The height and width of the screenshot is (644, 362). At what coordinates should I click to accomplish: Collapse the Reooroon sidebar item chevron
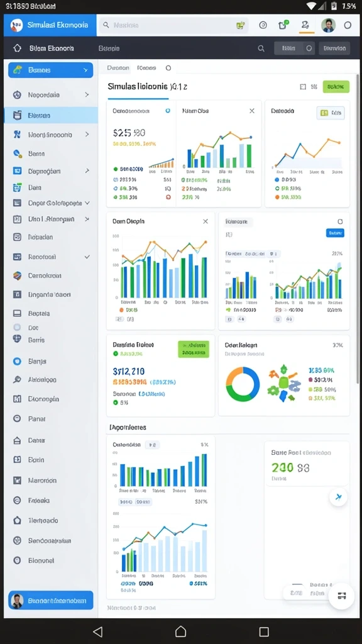pyautogui.click(x=87, y=257)
